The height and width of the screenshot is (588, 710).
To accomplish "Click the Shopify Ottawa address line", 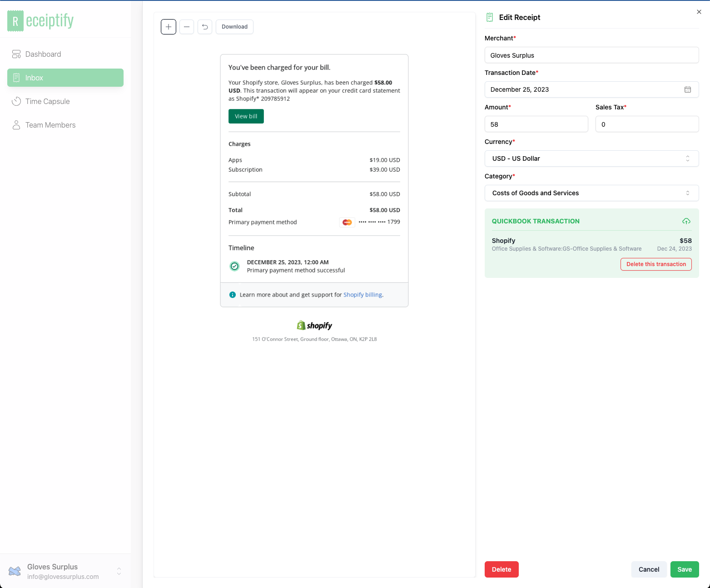I will [314, 339].
